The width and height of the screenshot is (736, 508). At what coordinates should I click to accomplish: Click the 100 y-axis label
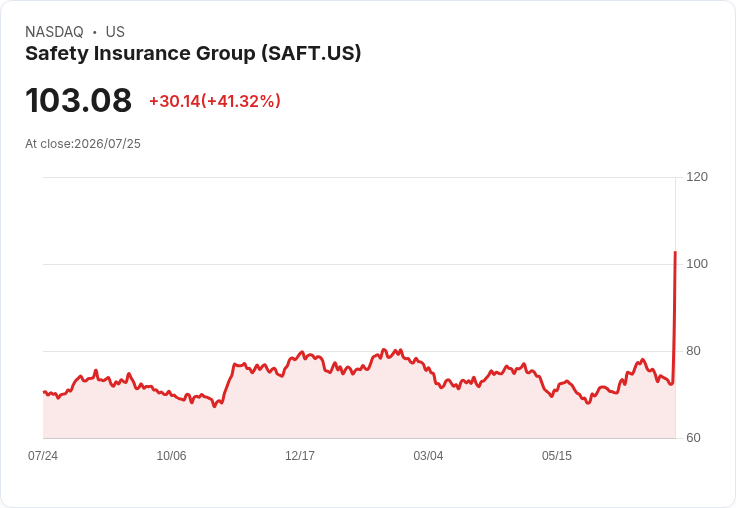pos(697,264)
